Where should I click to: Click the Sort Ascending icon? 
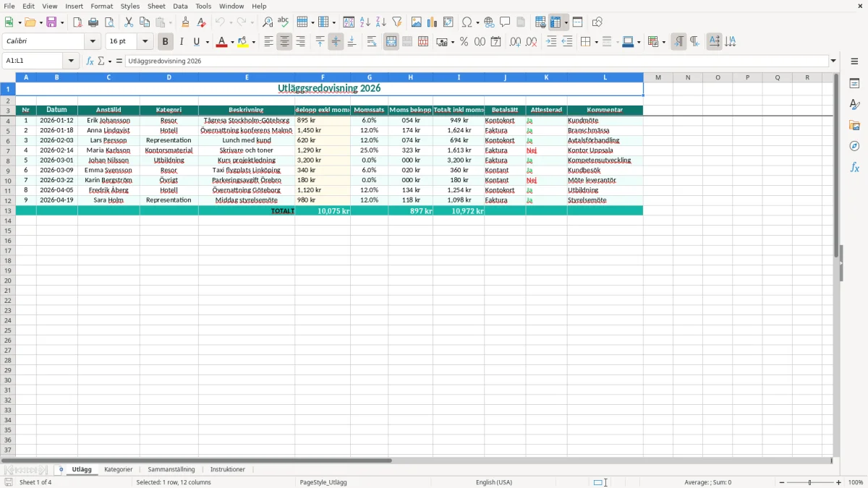[x=365, y=22]
